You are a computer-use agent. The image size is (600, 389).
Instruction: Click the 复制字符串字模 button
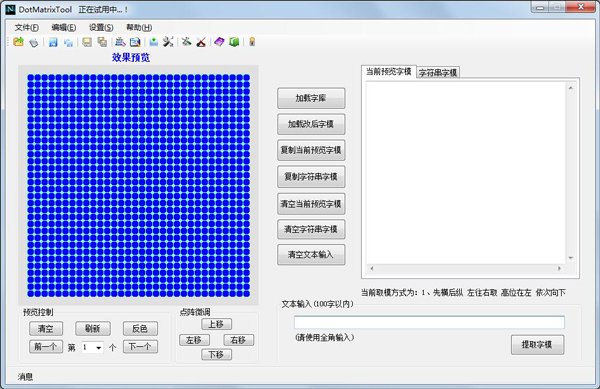(x=311, y=177)
